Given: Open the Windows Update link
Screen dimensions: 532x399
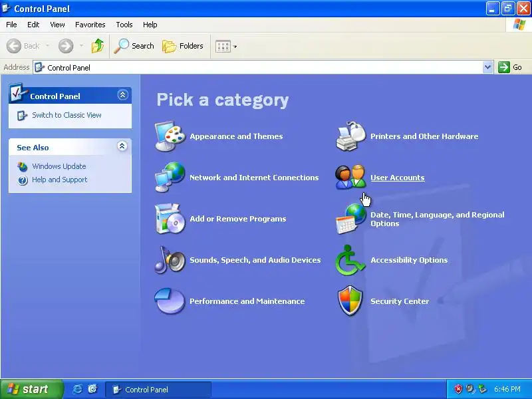Looking at the screenshot, I should coord(59,166).
